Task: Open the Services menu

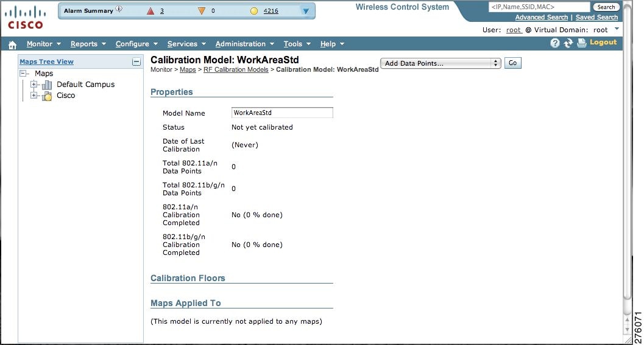Action: (x=186, y=44)
